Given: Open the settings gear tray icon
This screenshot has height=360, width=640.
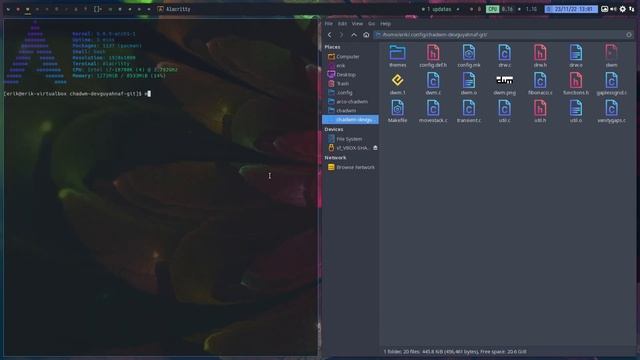Looking at the screenshot, I should (x=622, y=9).
